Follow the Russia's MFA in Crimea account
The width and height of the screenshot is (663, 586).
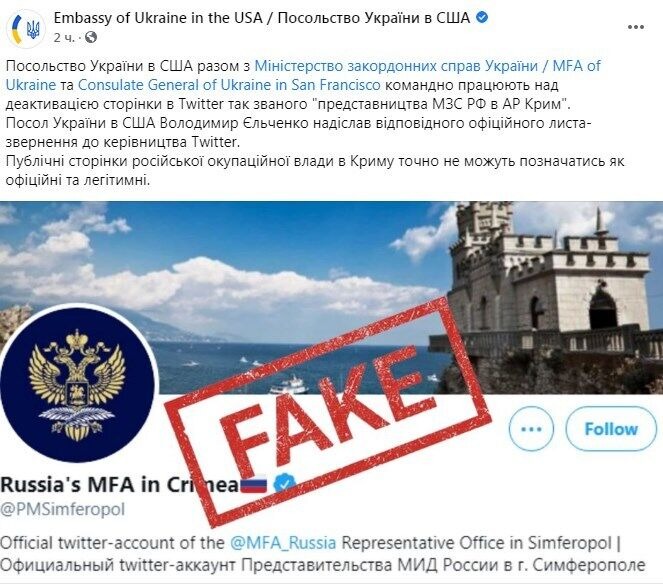[611, 429]
